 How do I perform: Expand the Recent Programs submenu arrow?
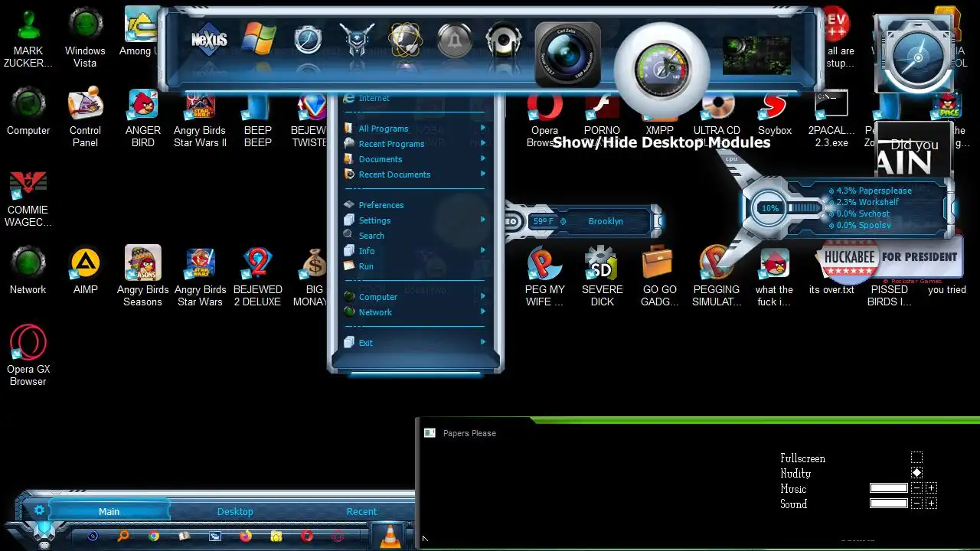[x=483, y=143]
